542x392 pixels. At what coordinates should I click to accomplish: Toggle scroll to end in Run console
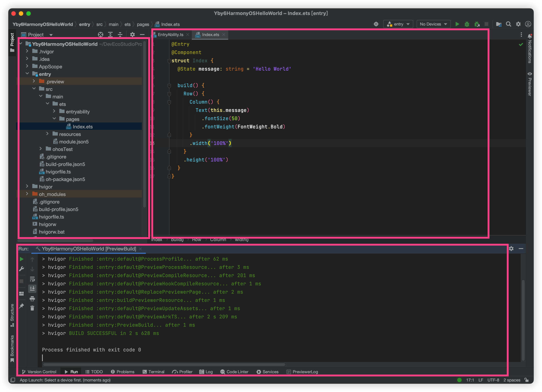click(32, 289)
